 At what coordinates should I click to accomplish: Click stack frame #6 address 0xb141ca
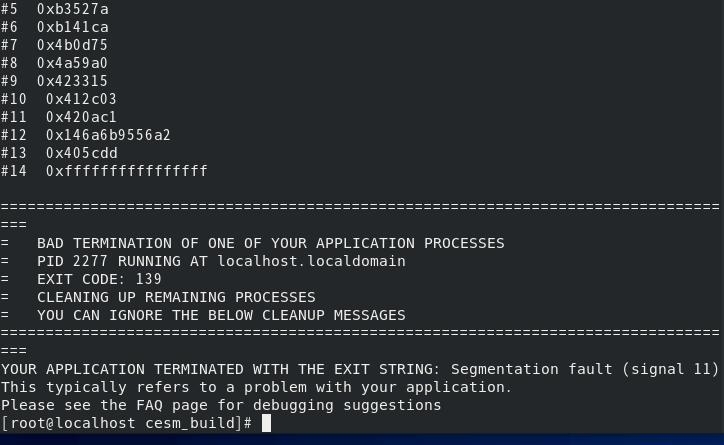[x=73, y=27]
